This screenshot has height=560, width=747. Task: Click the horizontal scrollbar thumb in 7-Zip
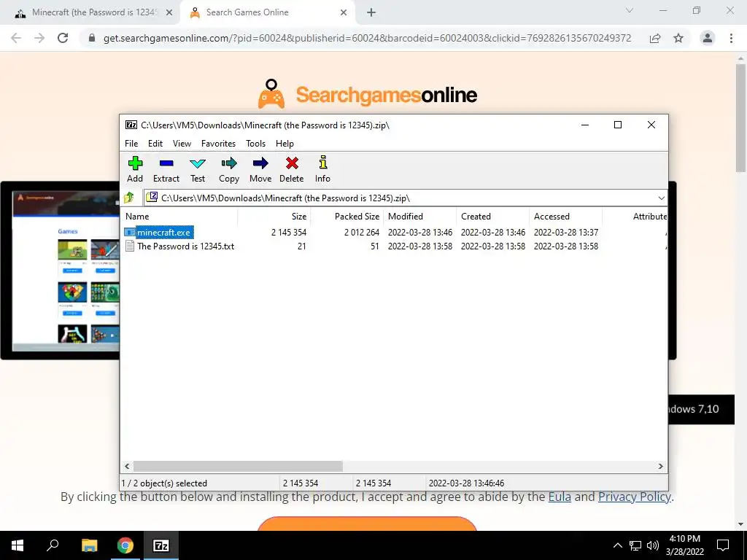click(238, 466)
